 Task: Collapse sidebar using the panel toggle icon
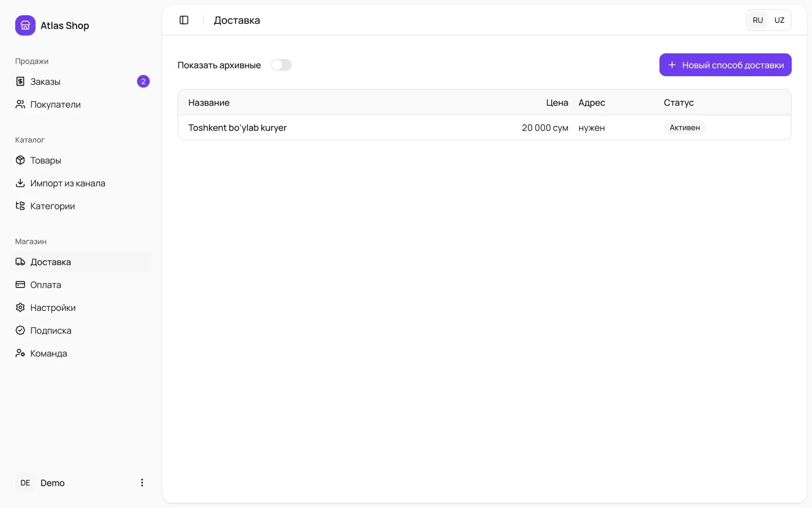pos(184,20)
